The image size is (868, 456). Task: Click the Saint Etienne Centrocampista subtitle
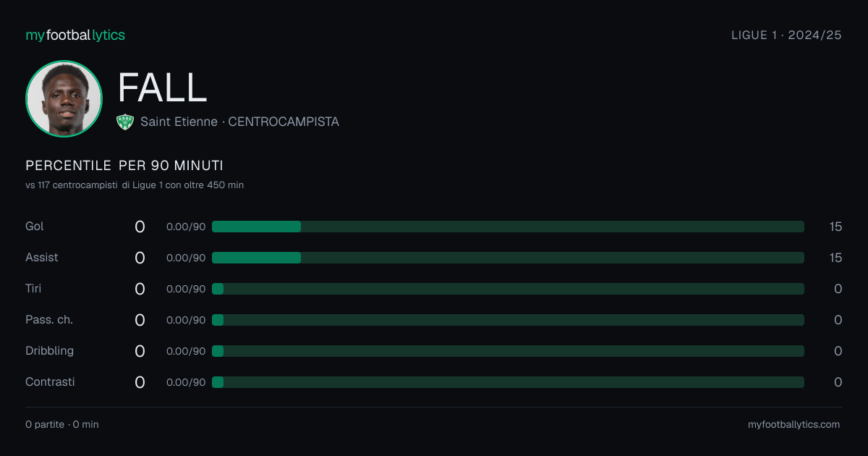239,122
